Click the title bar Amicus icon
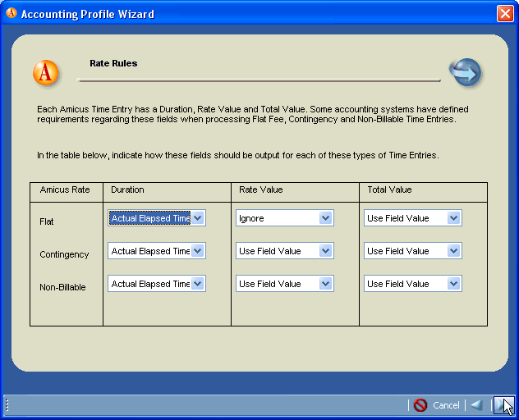Viewport: 519px width, 420px height. (11, 14)
